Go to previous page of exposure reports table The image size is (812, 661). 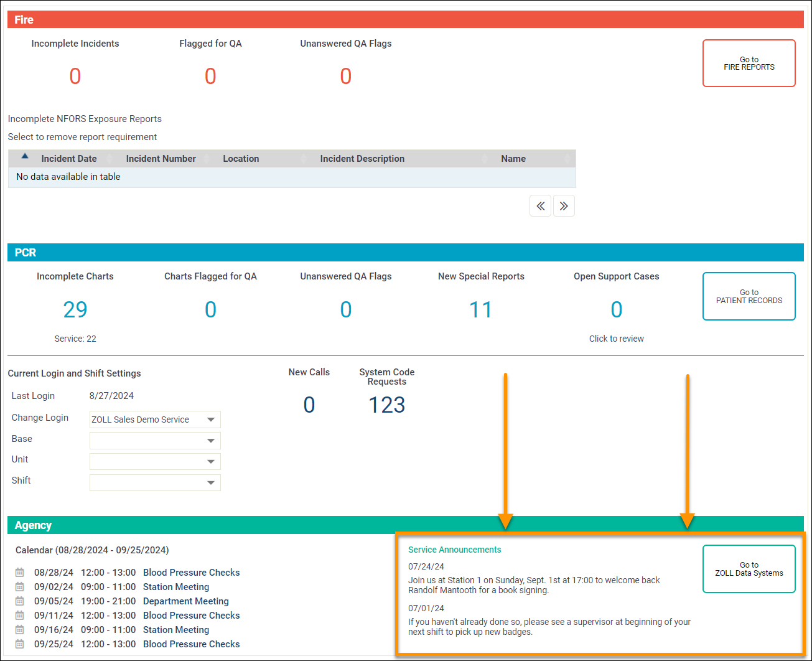540,206
